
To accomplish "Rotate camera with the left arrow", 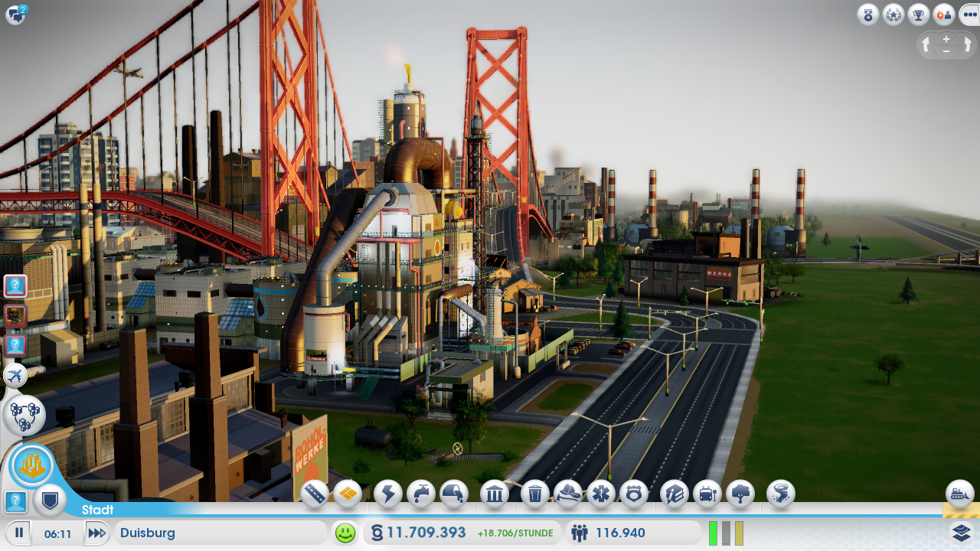I will [x=926, y=45].
